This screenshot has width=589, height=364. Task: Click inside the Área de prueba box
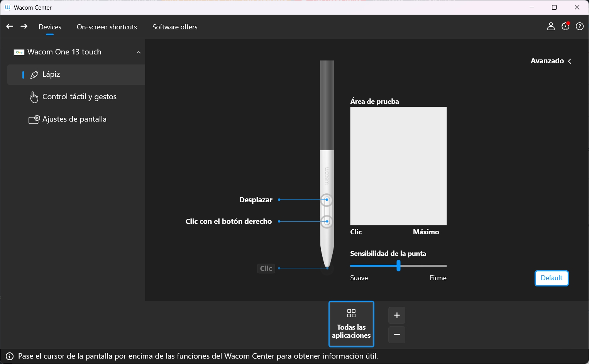[398, 166]
